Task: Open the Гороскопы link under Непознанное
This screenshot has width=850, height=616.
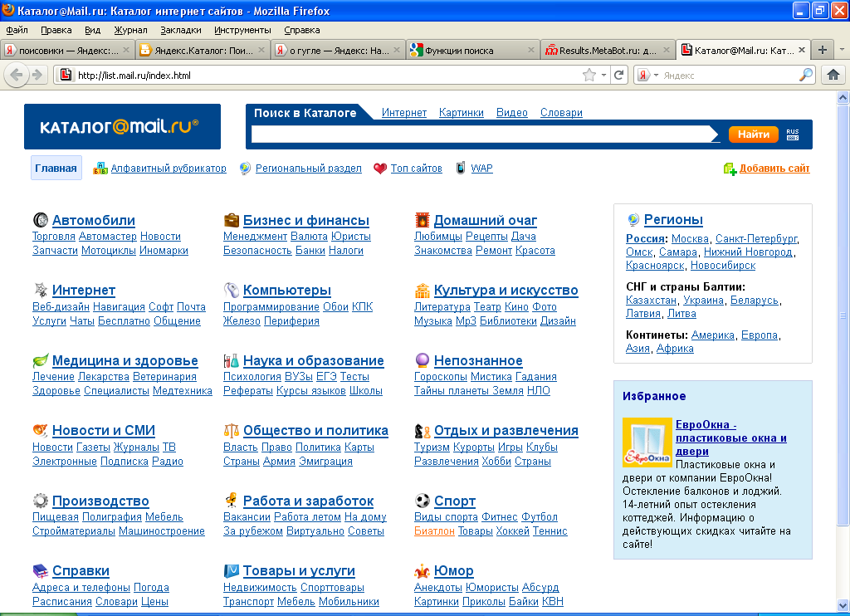Action: [440, 376]
